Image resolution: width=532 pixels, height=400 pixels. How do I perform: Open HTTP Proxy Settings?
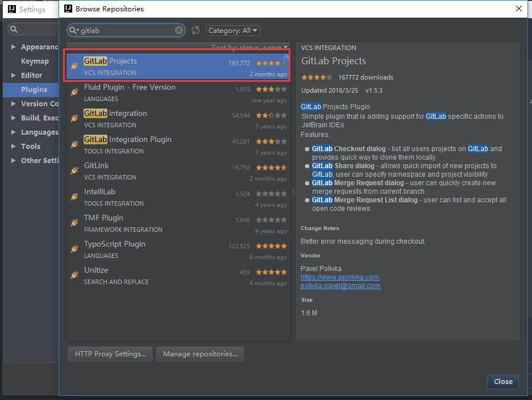[x=110, y=354]
